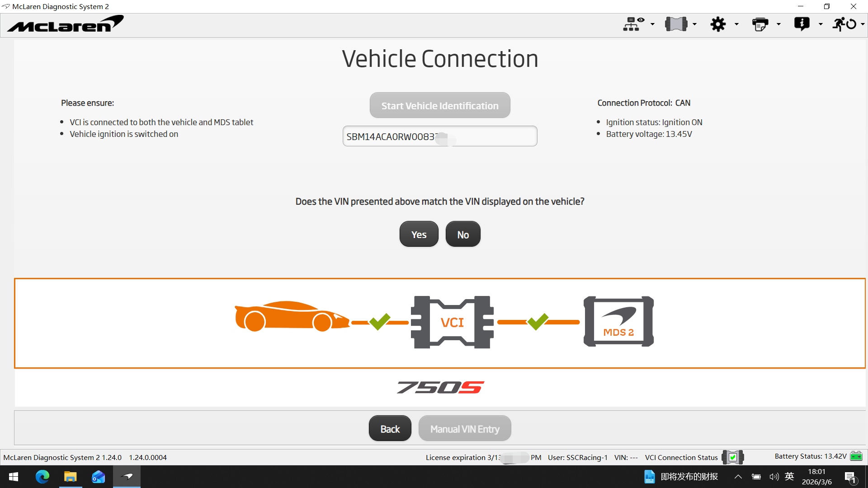Expand the network topology dropdown arrow
Screen dimensions: 868x488
coord(652,24)
